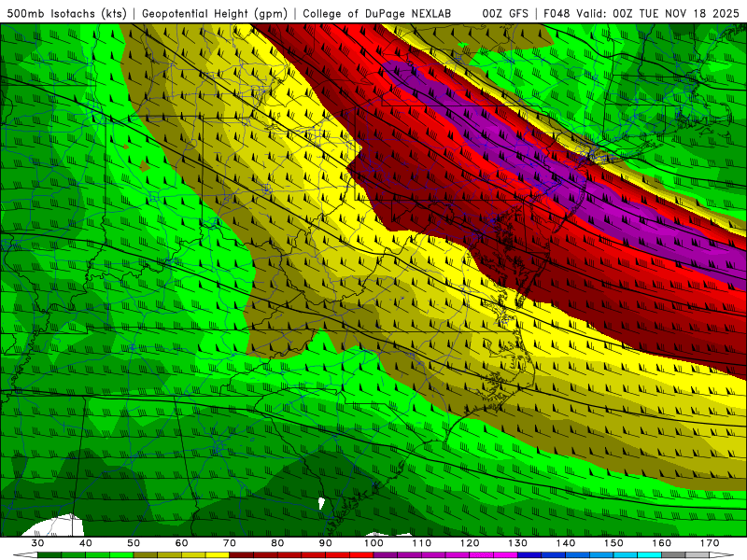Click the '150' label on the color scale
Image resolution: width=747 pixels, height=560 pixels.
[614, 543]
